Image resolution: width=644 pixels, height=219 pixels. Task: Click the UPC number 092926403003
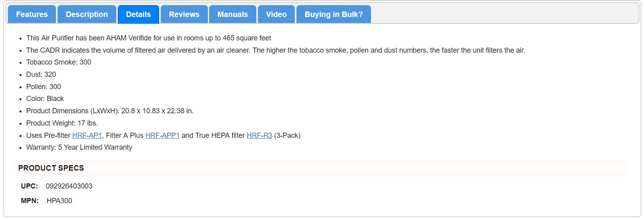pos(69,186)
